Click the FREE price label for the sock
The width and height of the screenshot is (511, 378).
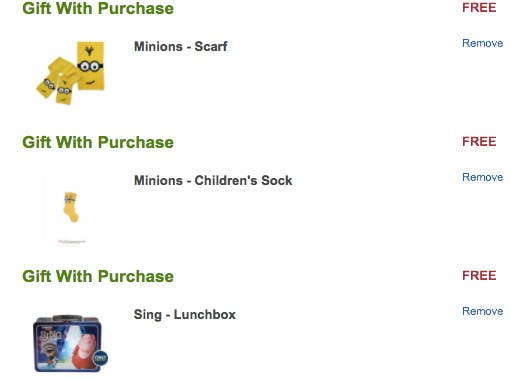[x=479, y=142]
